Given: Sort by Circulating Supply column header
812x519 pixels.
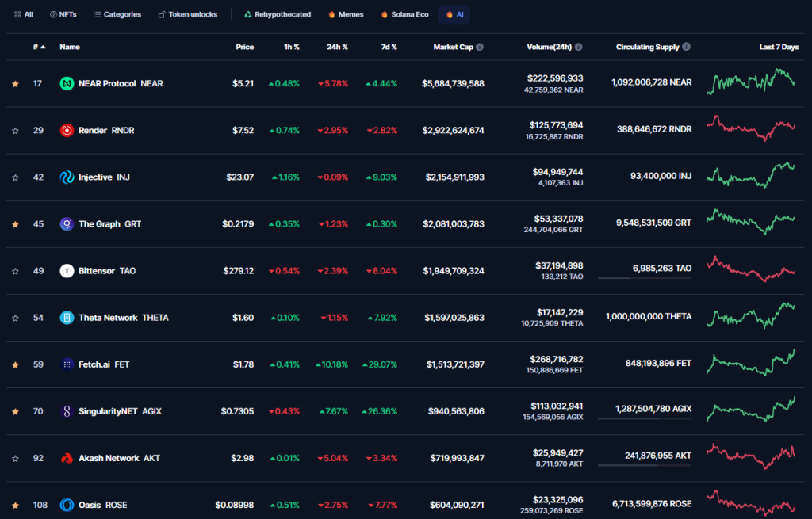Looking at the screenshot, I should coord(647,47).
